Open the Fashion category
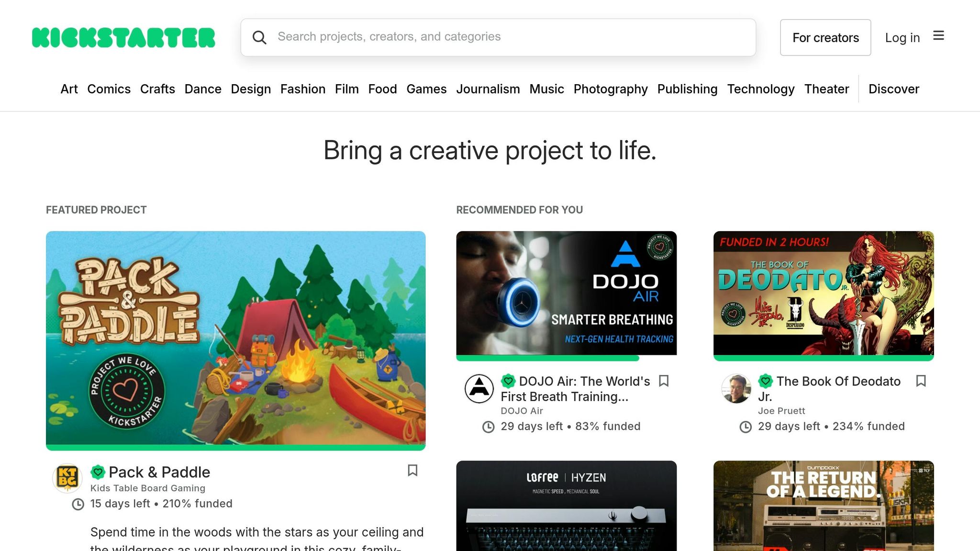The image size is (980, 551). (x=303, y=89)
